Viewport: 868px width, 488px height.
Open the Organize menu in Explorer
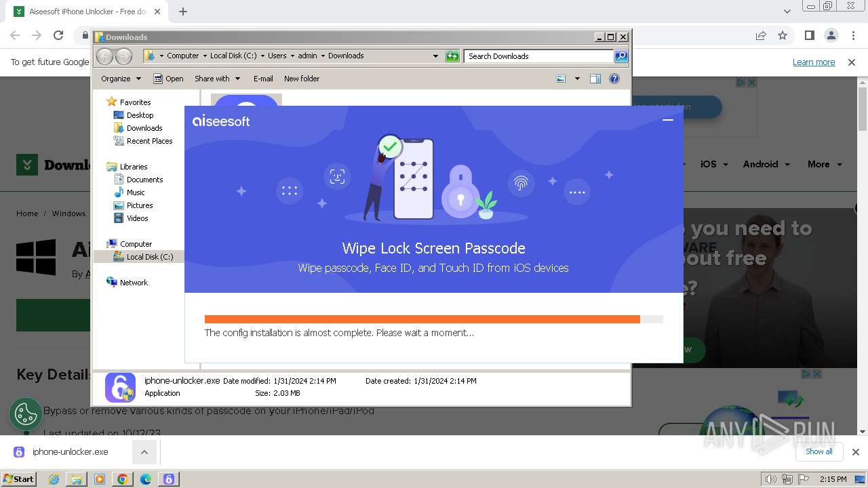click(x=121, y=79)
